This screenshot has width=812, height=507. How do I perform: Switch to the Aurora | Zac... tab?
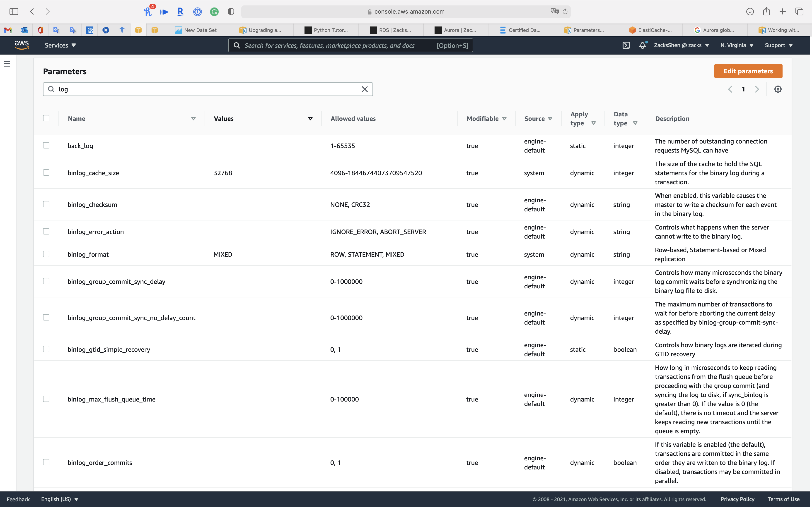455,30
